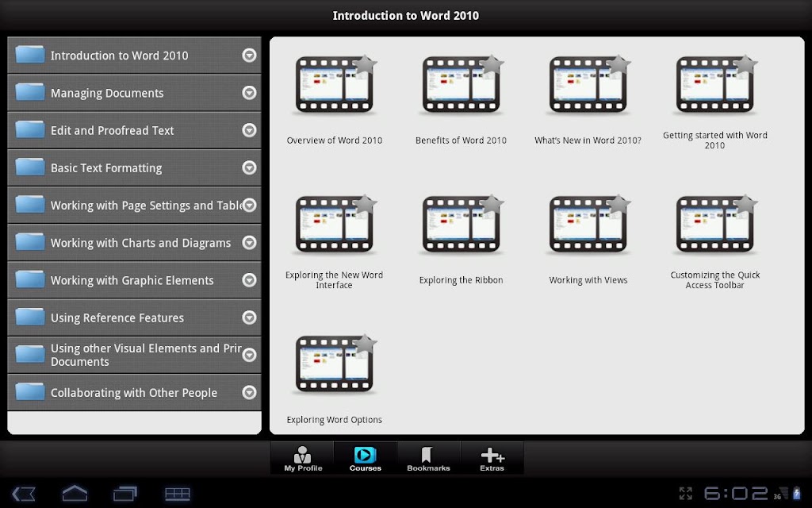The width and height of the screenshot is (812, 508).
Task: Open the 6:02 clock status area
Action: pos(735,494)
